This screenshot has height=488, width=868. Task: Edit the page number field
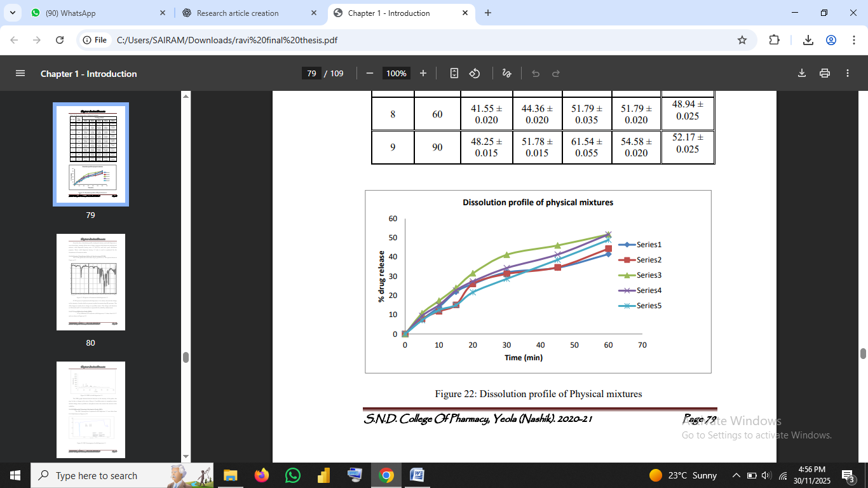point(311,74)
